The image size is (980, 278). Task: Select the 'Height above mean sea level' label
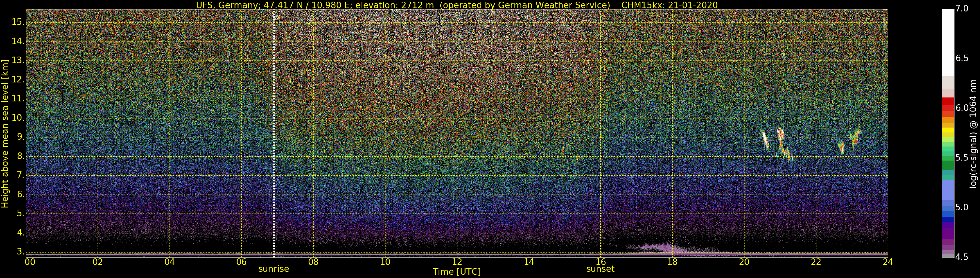[5, 133]
